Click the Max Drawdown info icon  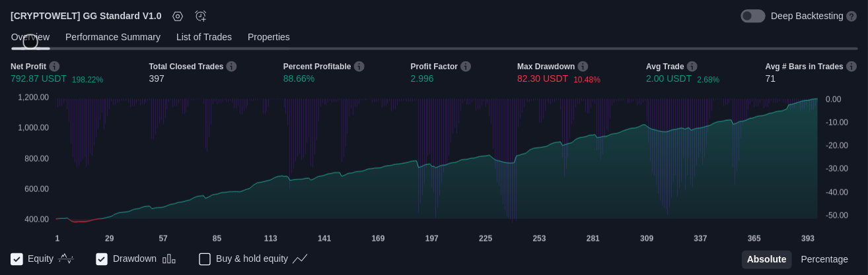point(583,67)
